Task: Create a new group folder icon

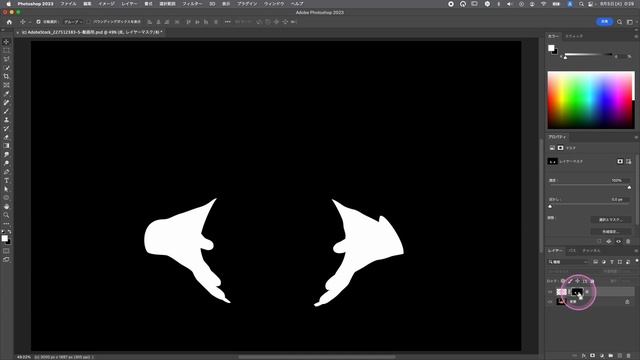Action: (x=611, y=356)
